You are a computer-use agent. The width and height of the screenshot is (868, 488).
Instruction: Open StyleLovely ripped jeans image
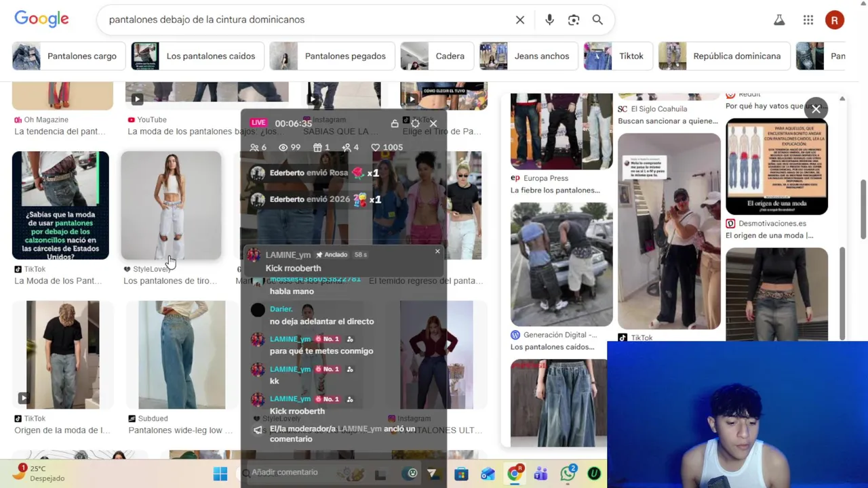tap(171, 205)
